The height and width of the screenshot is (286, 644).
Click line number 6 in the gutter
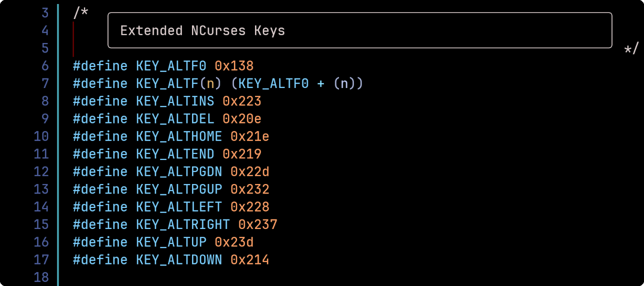click(45, 66)
